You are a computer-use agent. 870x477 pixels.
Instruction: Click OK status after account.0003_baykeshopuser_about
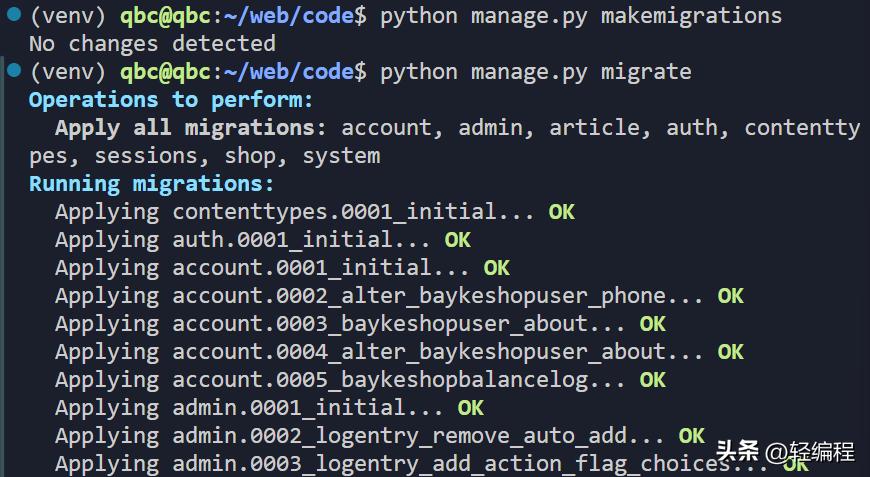coord(652,324)
